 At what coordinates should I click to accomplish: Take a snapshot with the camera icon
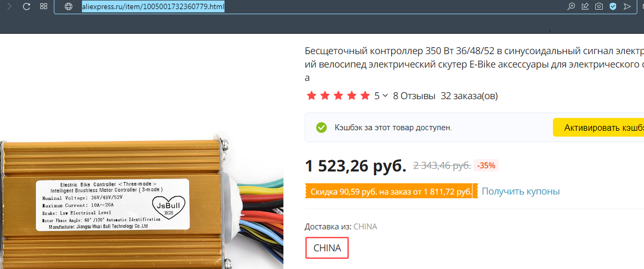click(599, 6)
